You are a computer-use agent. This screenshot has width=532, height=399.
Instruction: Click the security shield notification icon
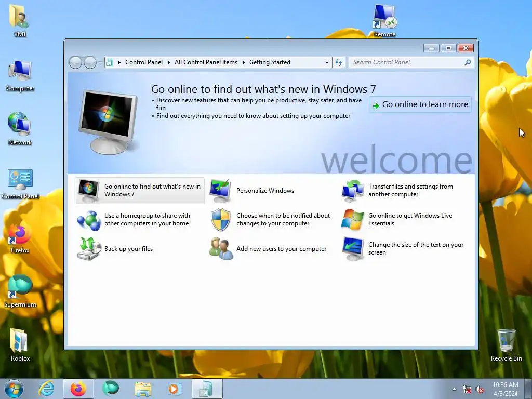point(220,220)
